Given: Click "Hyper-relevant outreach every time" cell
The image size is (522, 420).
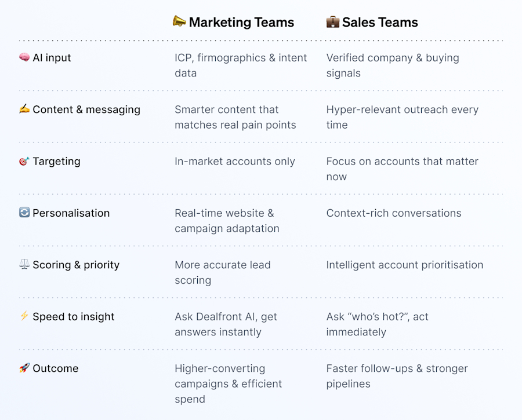Looking at the screenshot, I should [x=402, y=117].
